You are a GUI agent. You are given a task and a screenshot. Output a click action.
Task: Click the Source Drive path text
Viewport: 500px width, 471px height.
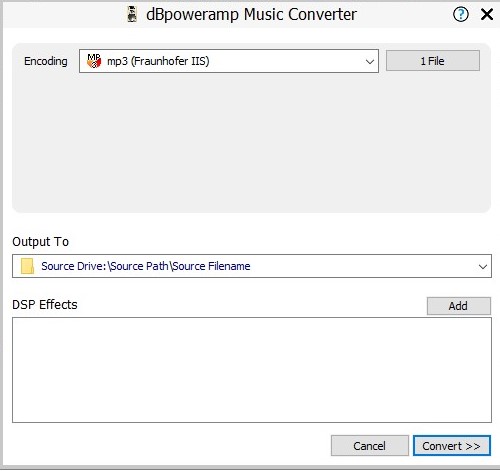point(146,266)
